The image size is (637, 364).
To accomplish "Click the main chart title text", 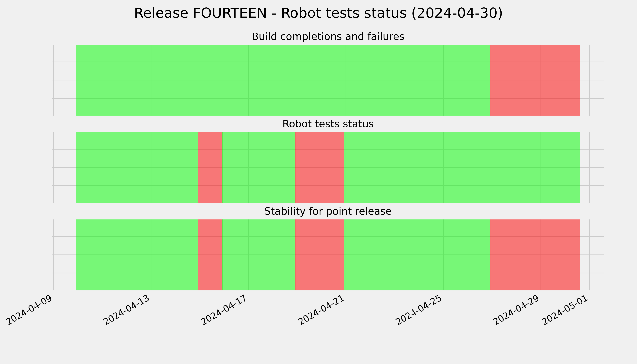I will (318, 13).
